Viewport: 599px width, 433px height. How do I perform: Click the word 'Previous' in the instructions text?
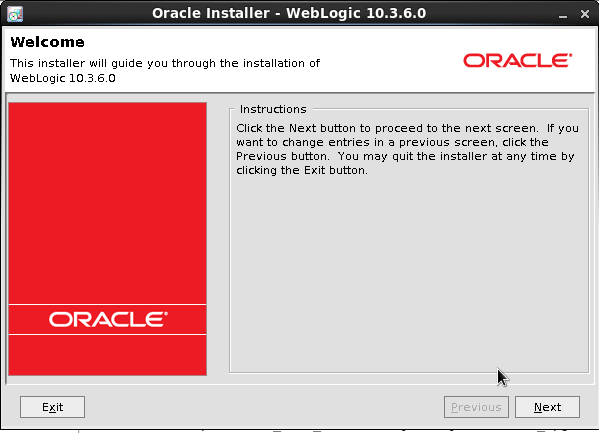[x=261, y=156]
